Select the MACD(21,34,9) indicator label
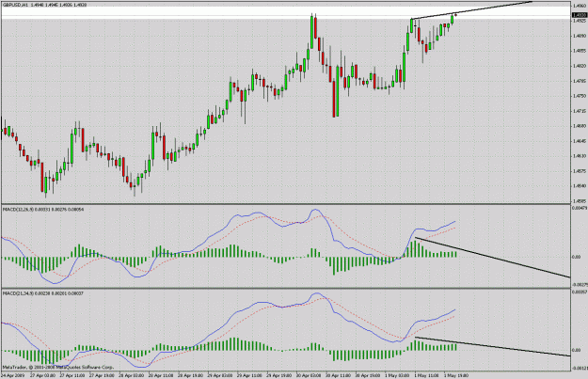 (x=19, y=293)
